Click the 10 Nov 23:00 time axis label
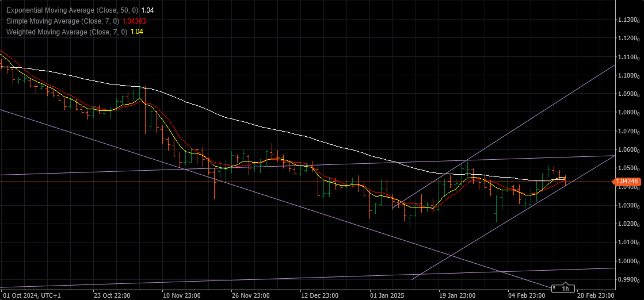Screen dimensions: 644x300 pos(182,295)
